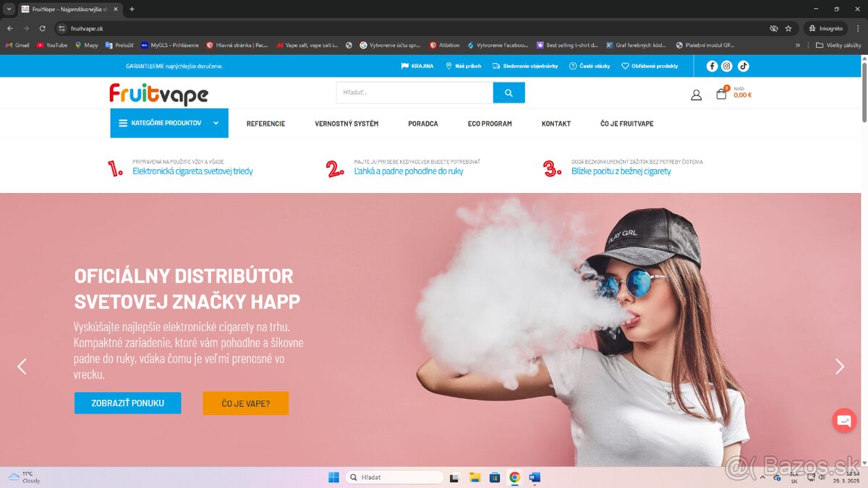868x488 pixels.
Task: Open File Explorer from the taskbar
Action: [x=475, y=477]
